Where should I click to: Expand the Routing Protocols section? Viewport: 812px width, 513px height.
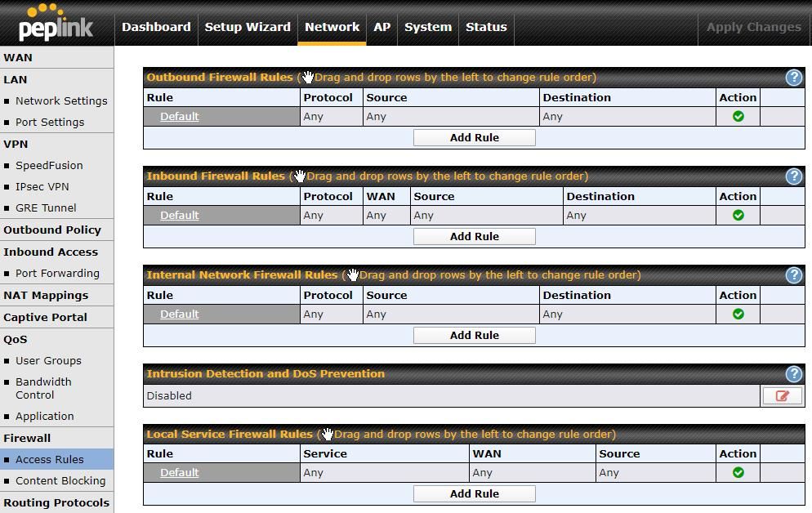[56, 502]
